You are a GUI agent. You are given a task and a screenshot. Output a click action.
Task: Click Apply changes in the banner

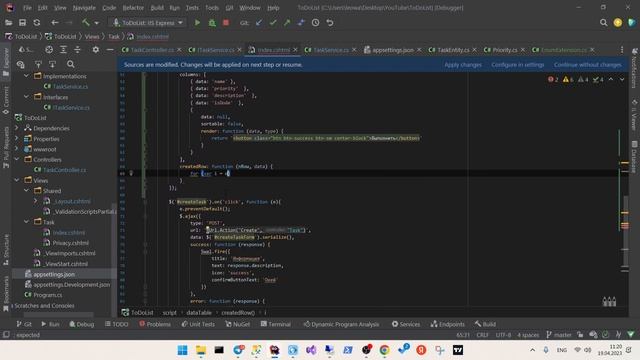point(463,64)
